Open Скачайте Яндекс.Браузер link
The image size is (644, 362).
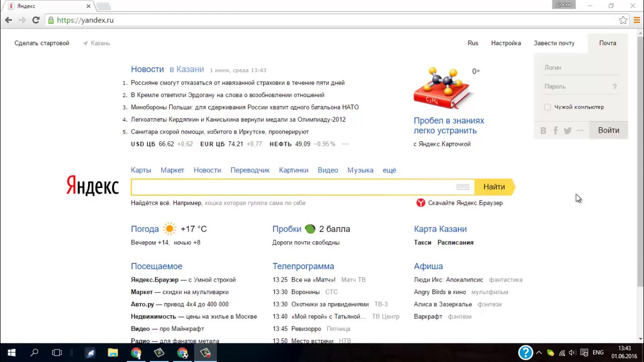click(x=465, y=203)
